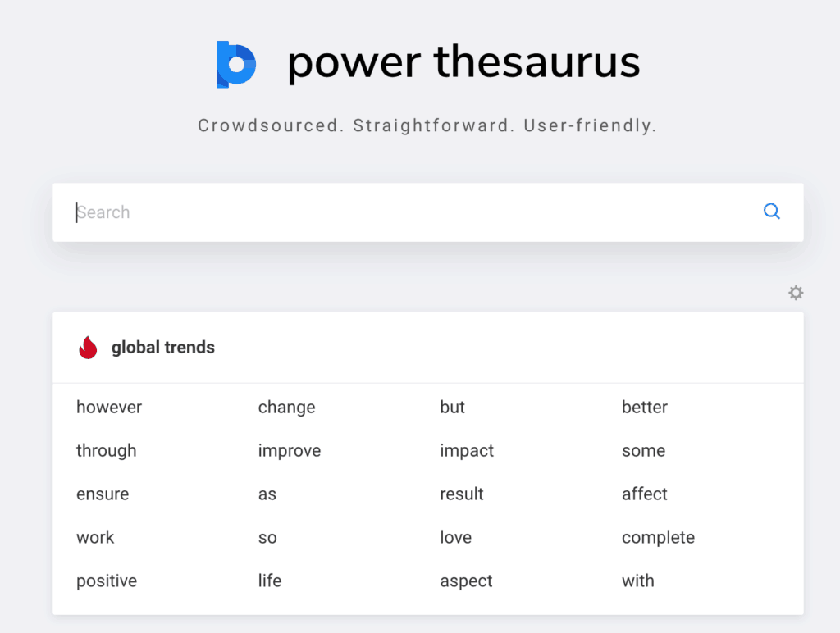
Task: Open the trending word 'improve'
Action: pyautogui.click(x=290, y=450)
